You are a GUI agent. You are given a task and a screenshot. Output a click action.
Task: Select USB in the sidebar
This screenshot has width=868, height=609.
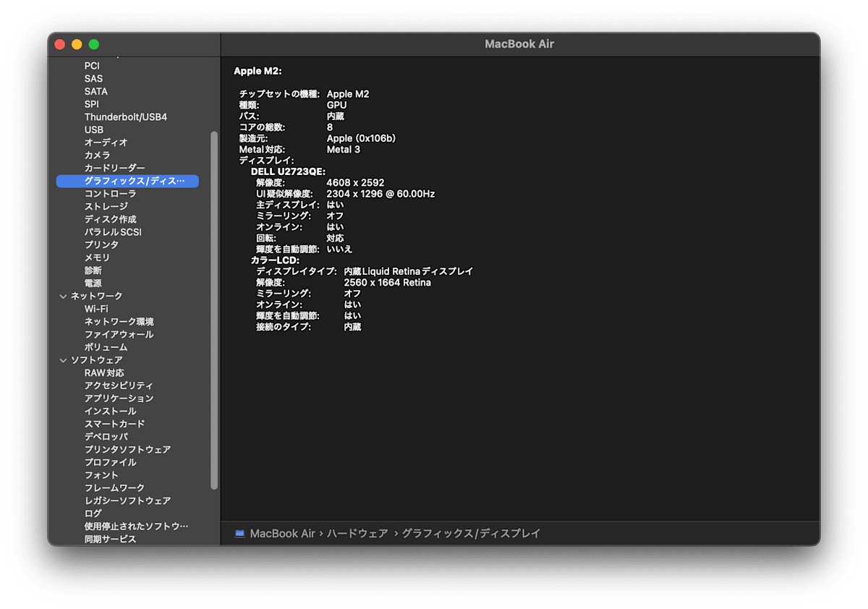click(93, 130)
